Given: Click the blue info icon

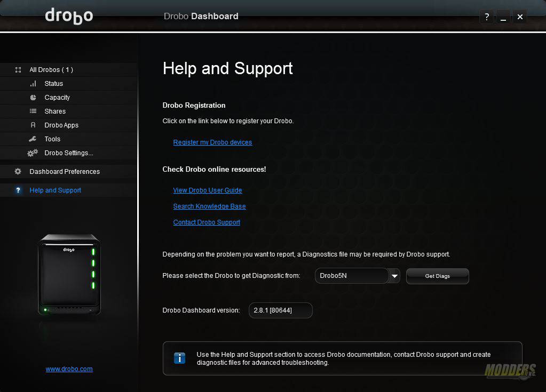Looking at the screenshot, I should point(179,358).
